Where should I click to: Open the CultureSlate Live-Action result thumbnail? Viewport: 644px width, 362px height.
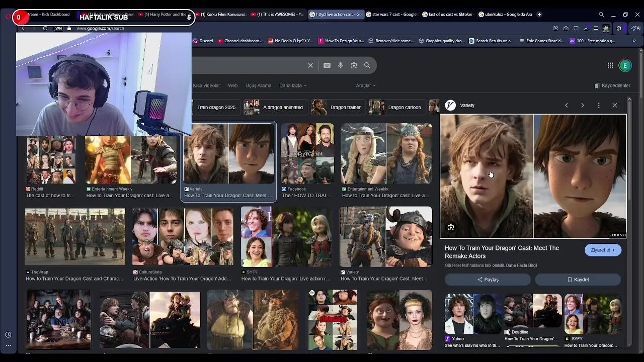(x=183, y=236)
